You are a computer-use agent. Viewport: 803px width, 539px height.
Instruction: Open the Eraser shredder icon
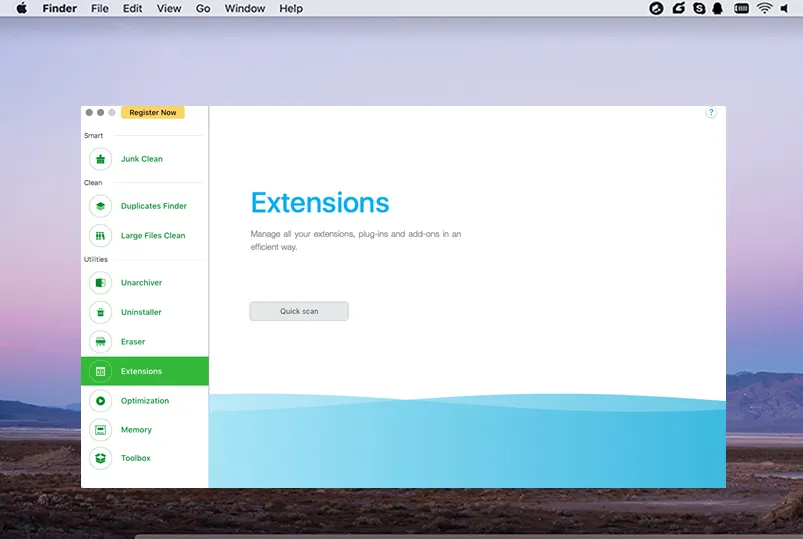click(x=100, y=342)
